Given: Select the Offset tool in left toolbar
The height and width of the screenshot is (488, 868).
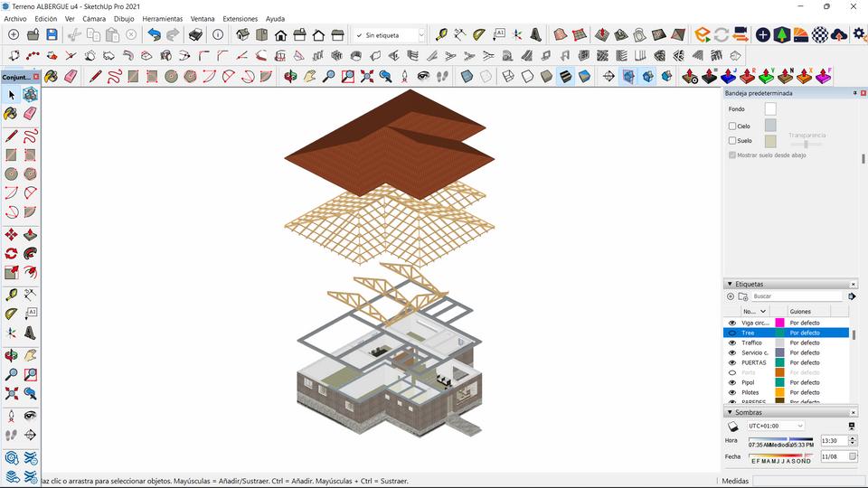Looking at the screenshot, I should pyautogui.click(x=30, y=272).
